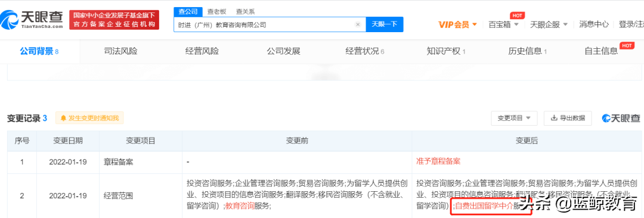Select the 查关系 search tab
The height and width of the screenshot is (218, 644).
[245, 11]
